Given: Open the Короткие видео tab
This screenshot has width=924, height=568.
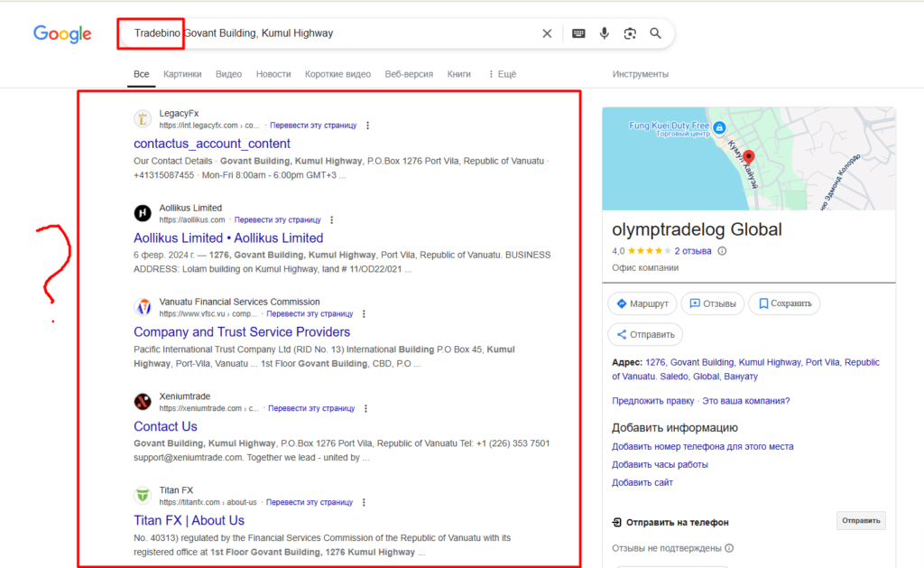Looking at the screenshot, I should click(337, 74).
